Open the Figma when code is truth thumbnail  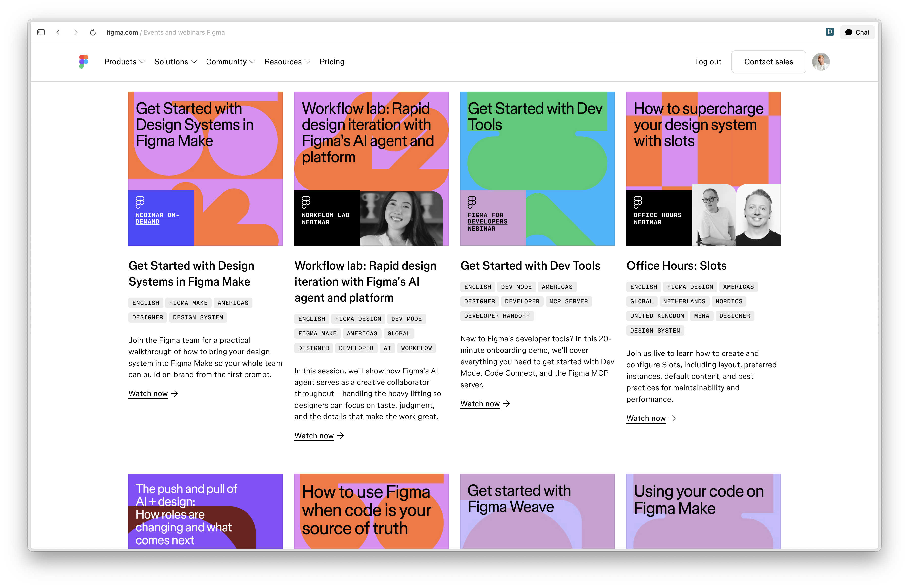point(371,511)
